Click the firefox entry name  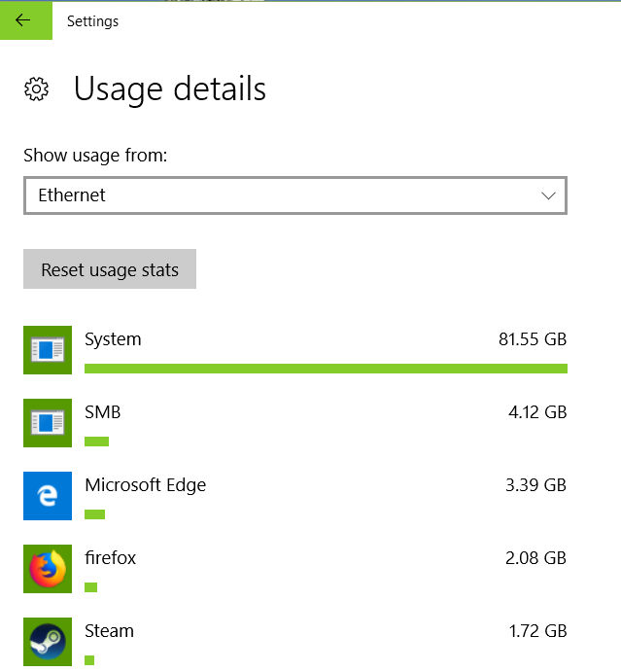point(110,558)
